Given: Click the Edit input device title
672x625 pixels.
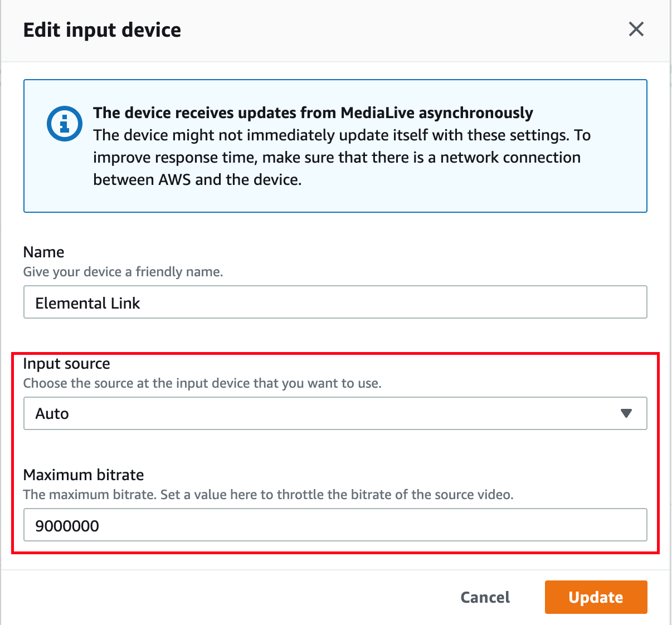Looking at the screenshot, I should point(102,30).
